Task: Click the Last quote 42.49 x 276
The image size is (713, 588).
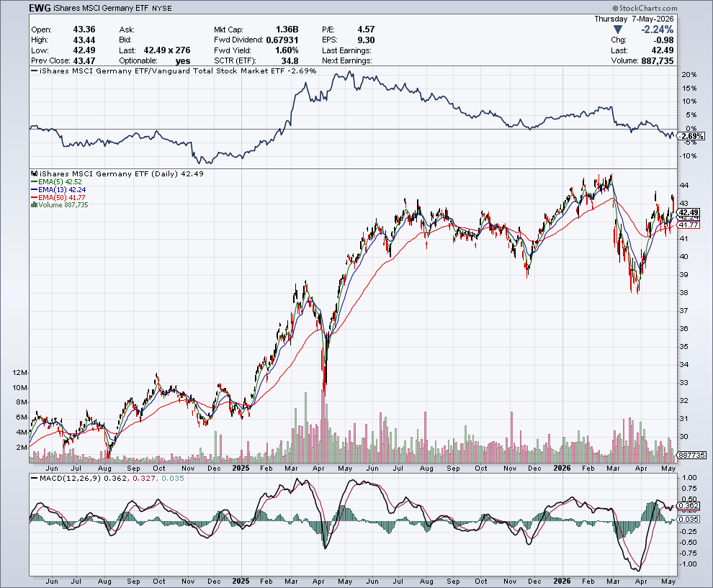Action: point(167,50)
